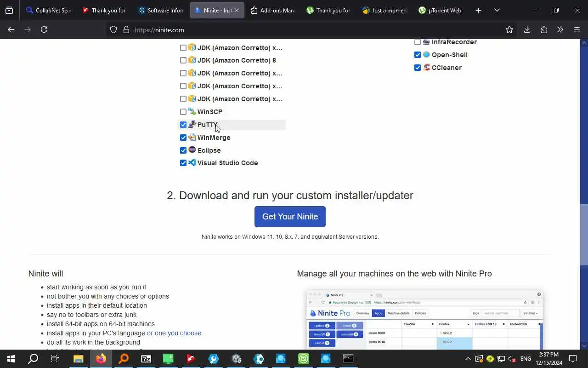Uncheck the PuTTY checkbox

pos(183,125)
